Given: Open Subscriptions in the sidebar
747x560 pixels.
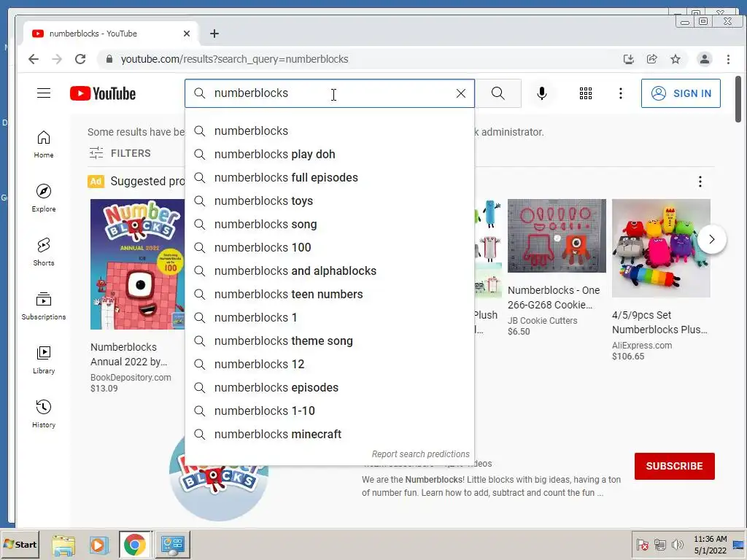Looking at the screenshot, I should click(x=43, y=306).
